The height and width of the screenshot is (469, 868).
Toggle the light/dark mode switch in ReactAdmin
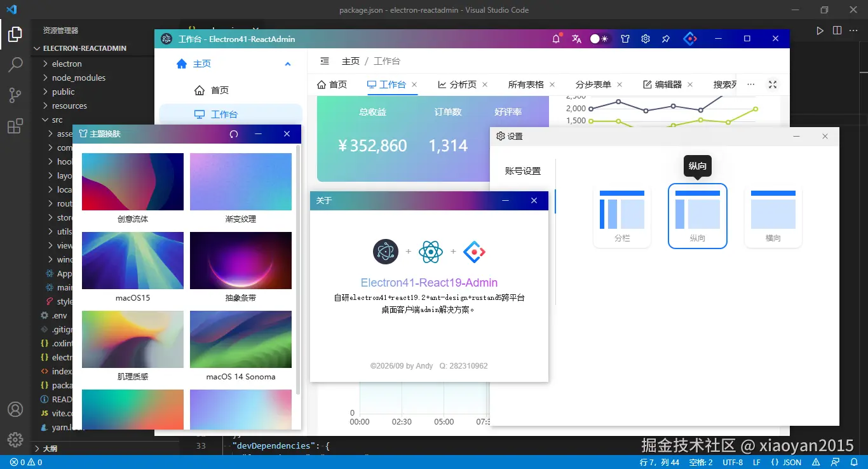pyautogui.click(x=599, y=39)
